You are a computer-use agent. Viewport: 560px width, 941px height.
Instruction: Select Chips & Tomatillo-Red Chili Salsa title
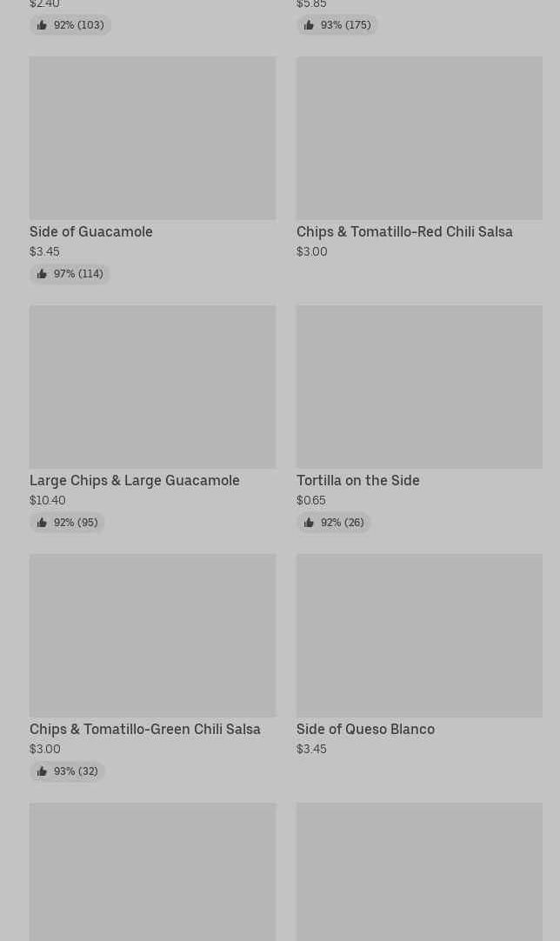coord(404,232)
